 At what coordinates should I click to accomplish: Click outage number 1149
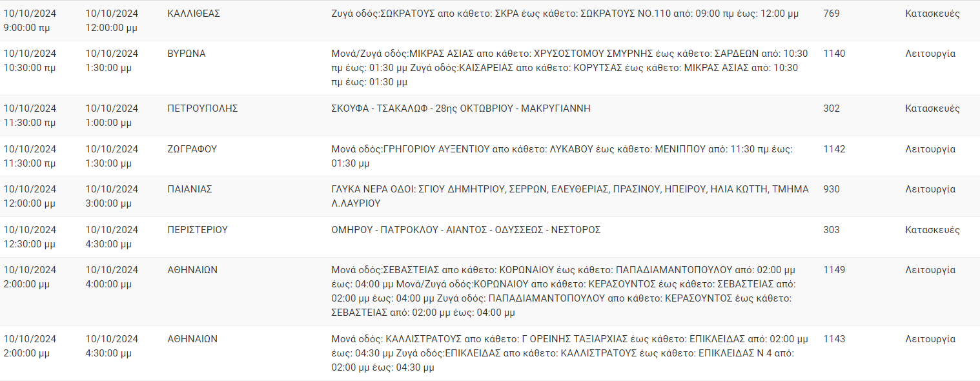pyautogui.click(x=834, y=270)
